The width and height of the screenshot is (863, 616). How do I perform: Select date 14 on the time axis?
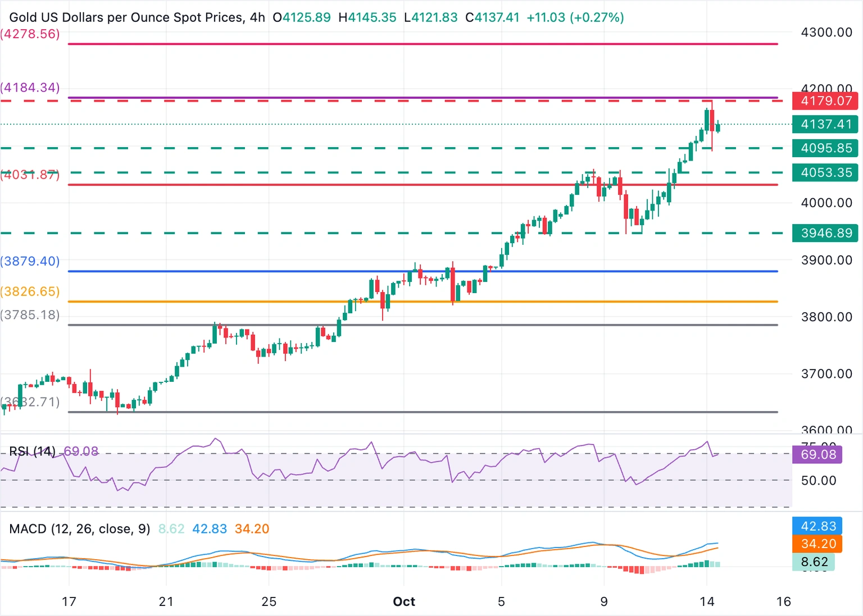click(707, 602)
